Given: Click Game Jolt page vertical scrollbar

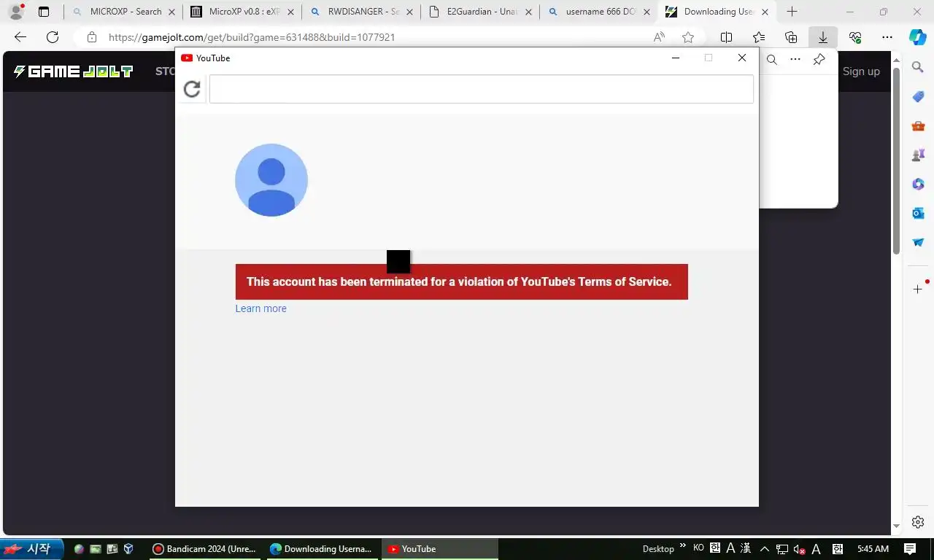Looking at the screenshot, I should (x=897, y=160).
